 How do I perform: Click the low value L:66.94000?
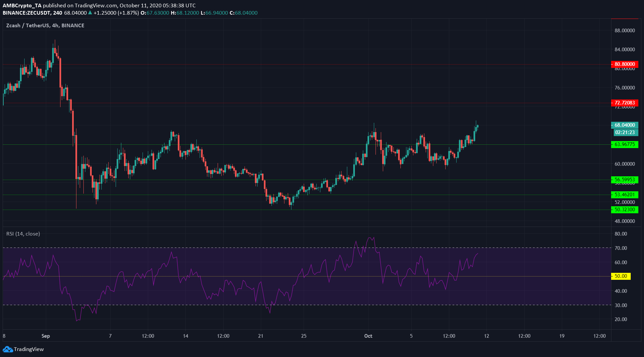click(214, 13)
